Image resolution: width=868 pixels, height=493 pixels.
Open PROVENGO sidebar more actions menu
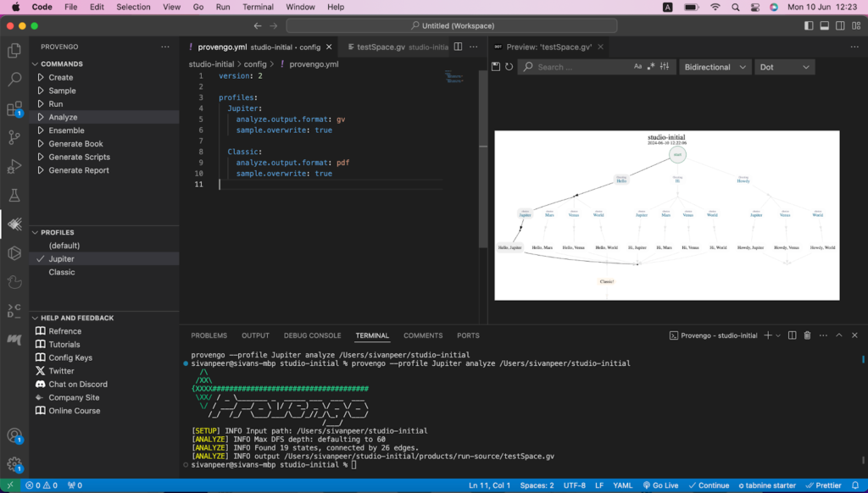click(x=165, y=47)
